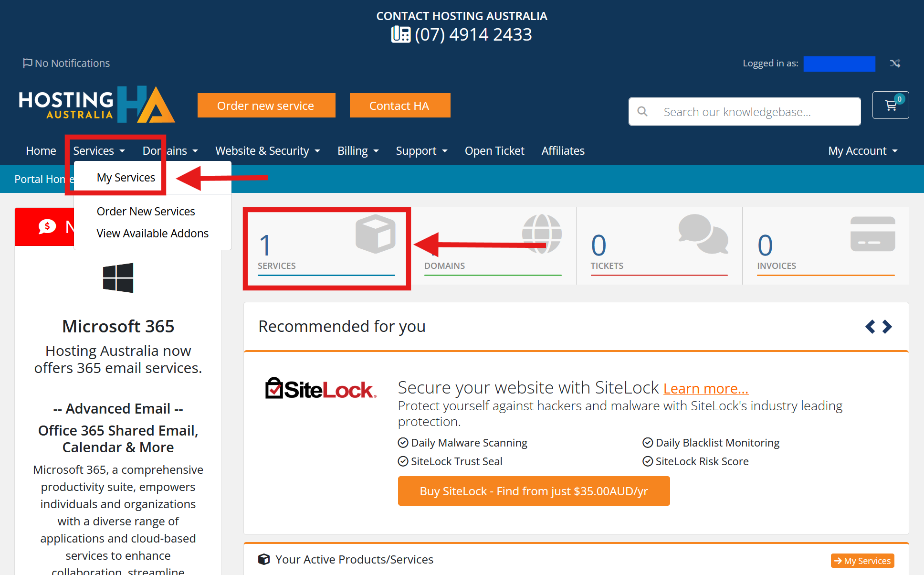Click the Windows logo in Microsoft 365 panel

click(x=118, y=277)
